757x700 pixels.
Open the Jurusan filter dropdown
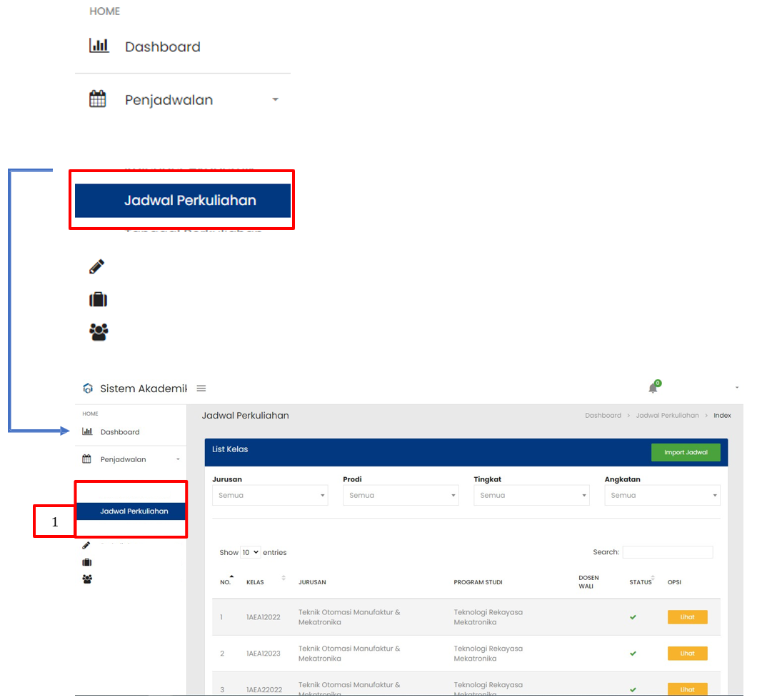(x=270, y=495)
